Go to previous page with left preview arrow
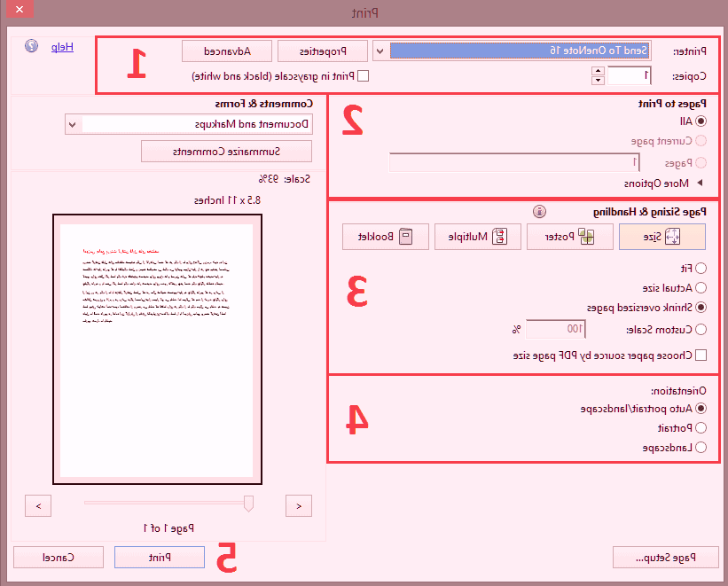The height and width of the screenshot is (586, 728). (x=37, y=505)
